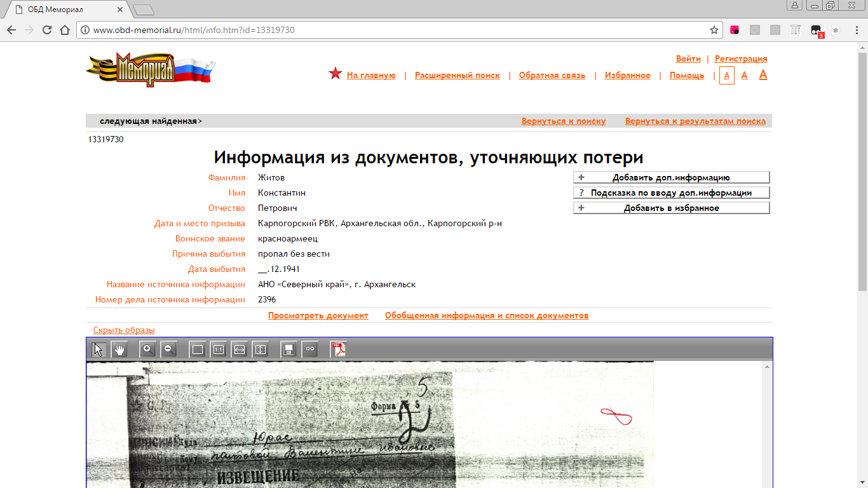Open the extension with red badge 3
This screenshot has width=868, height=488.
817,30
